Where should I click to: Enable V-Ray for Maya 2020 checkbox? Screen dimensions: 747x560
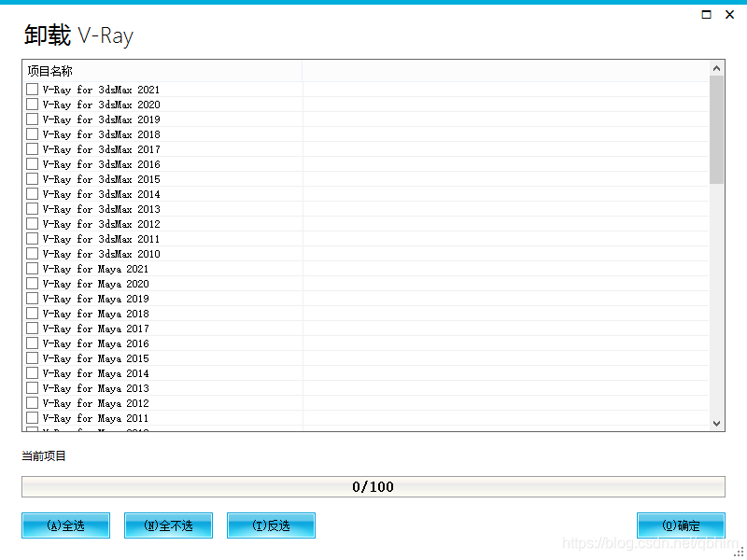[33, 284]
